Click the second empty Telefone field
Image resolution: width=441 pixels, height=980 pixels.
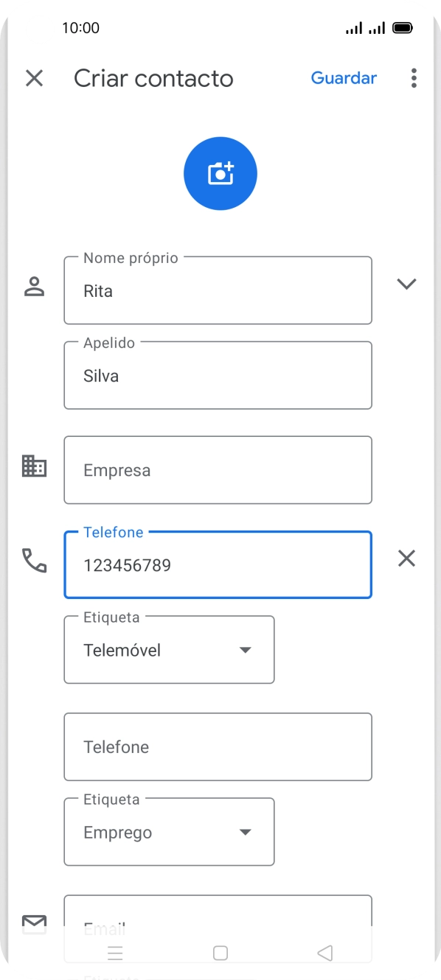click(218, 746)
